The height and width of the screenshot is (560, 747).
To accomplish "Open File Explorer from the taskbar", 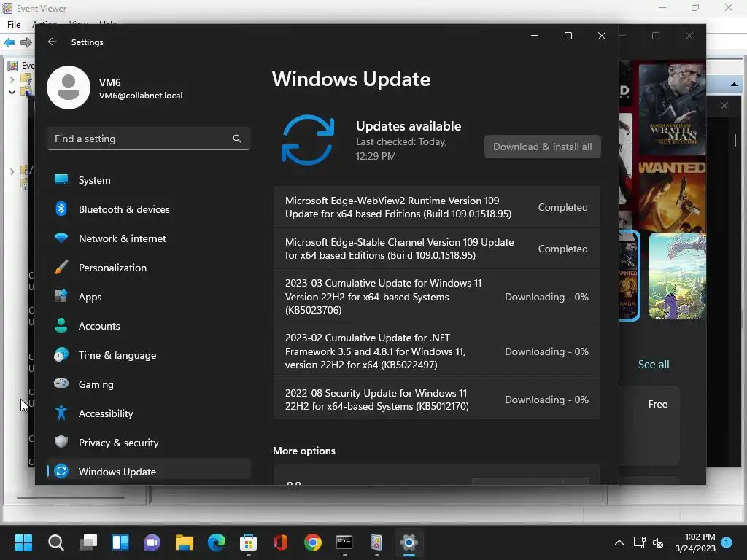I will tap(185, 542).
